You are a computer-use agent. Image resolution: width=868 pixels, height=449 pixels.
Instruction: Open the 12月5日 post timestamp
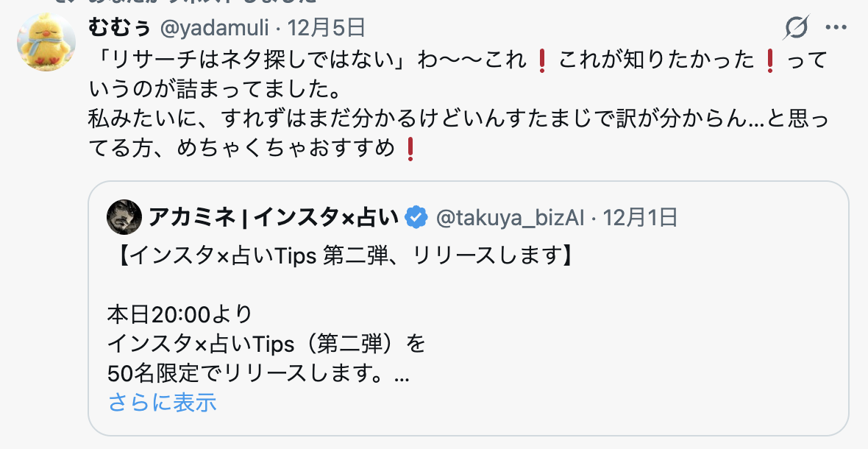click(x=326, y=28)
